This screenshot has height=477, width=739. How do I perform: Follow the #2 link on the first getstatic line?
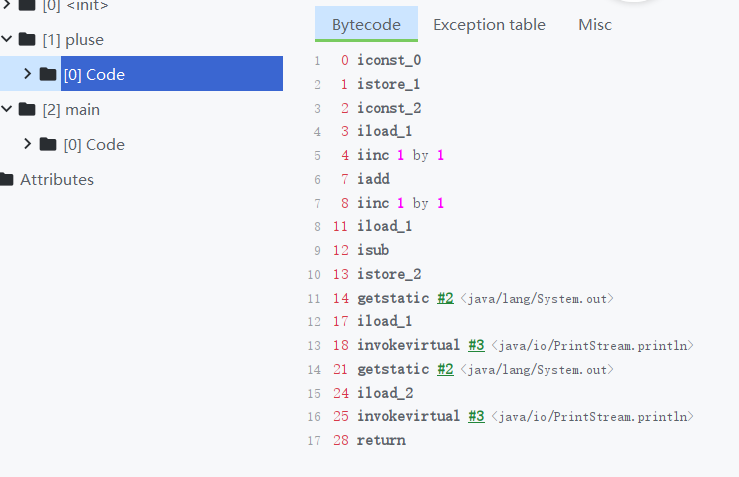446,298
